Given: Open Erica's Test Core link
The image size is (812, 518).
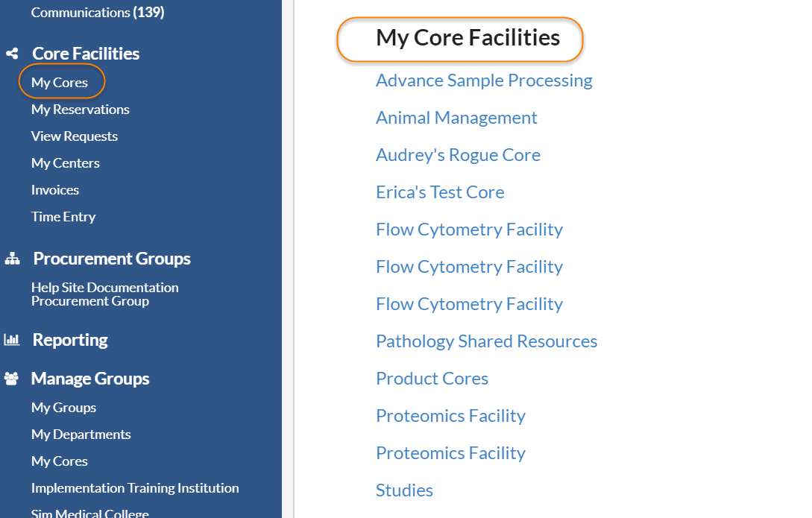Looking at the screenshot, I should tap(440, 192).
